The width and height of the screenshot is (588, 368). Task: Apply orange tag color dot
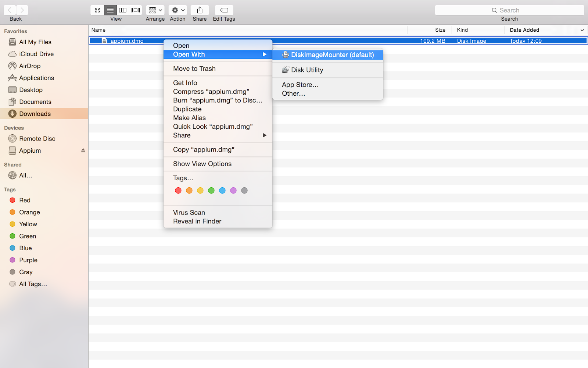click(189, 191)
